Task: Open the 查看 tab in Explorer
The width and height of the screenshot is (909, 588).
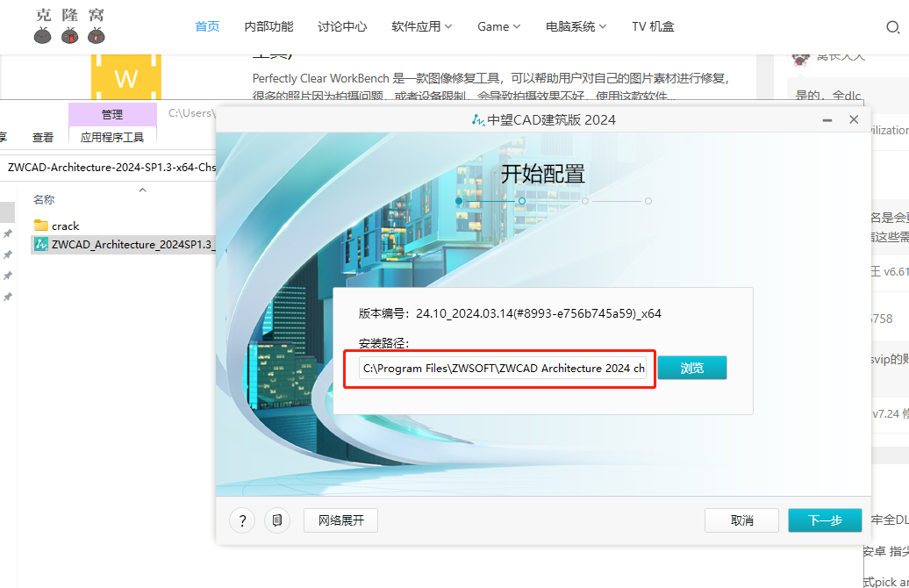Action: (43, 138)
